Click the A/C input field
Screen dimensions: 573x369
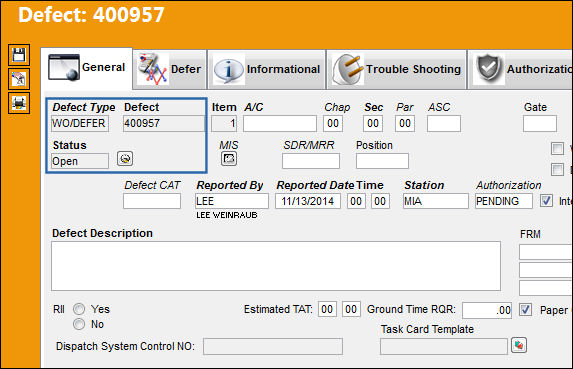(280, 123)
